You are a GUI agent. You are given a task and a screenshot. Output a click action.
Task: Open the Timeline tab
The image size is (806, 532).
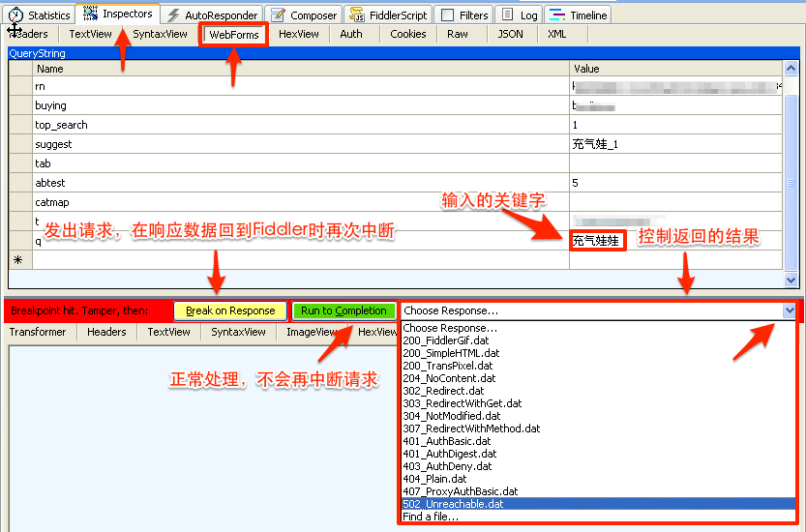579,15
